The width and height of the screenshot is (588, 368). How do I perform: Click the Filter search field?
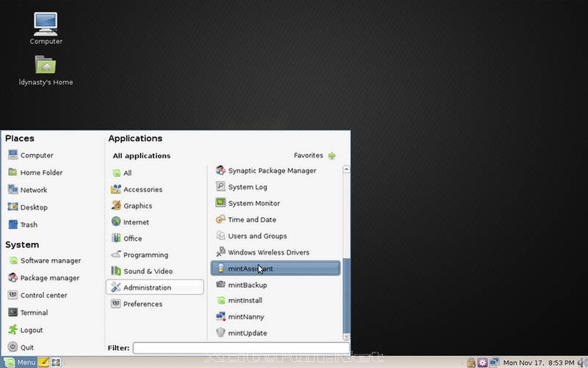click(241, 347)
